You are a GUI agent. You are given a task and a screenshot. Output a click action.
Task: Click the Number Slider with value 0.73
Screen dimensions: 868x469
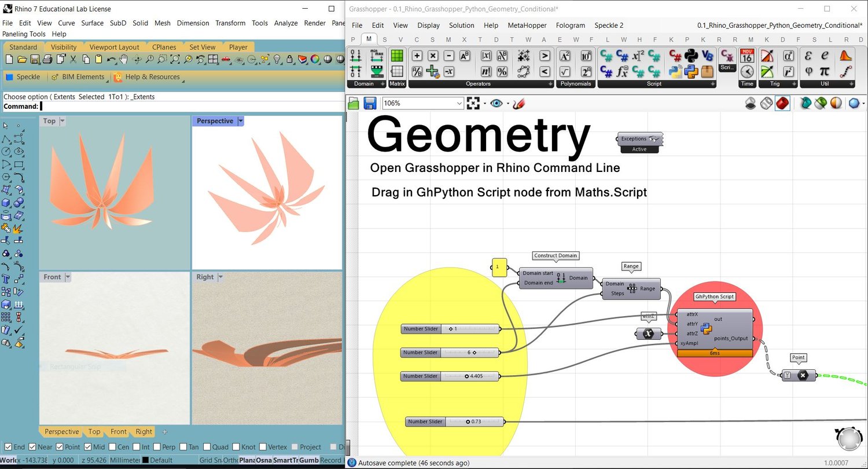coord(455,422)
